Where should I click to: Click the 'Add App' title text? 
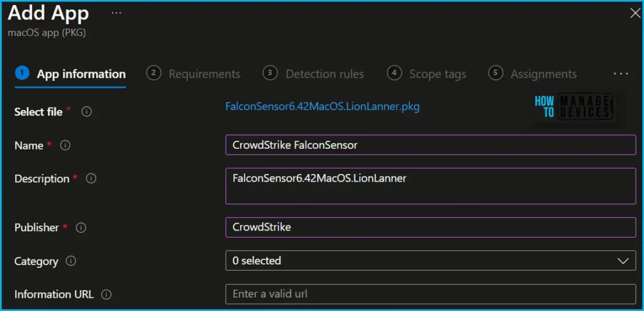tap(48, 14)
